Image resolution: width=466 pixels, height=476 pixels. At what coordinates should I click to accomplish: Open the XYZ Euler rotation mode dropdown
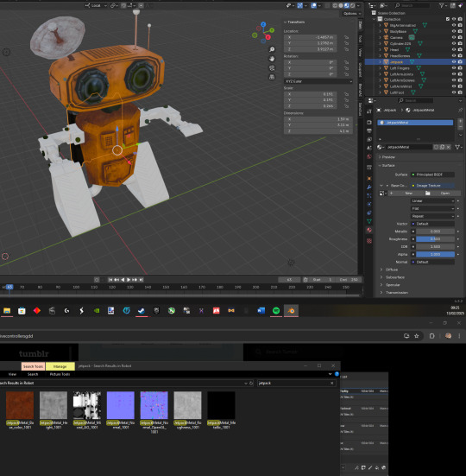click(x=318, y=81)
